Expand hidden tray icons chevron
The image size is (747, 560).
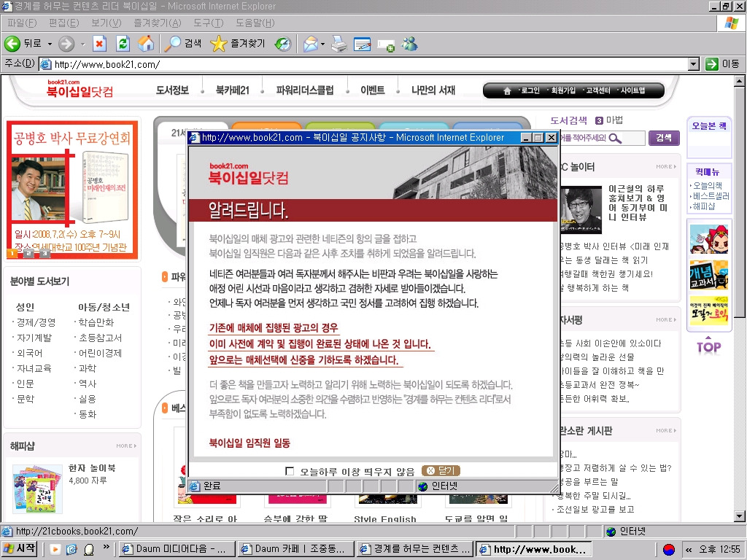tap(689, 550)
